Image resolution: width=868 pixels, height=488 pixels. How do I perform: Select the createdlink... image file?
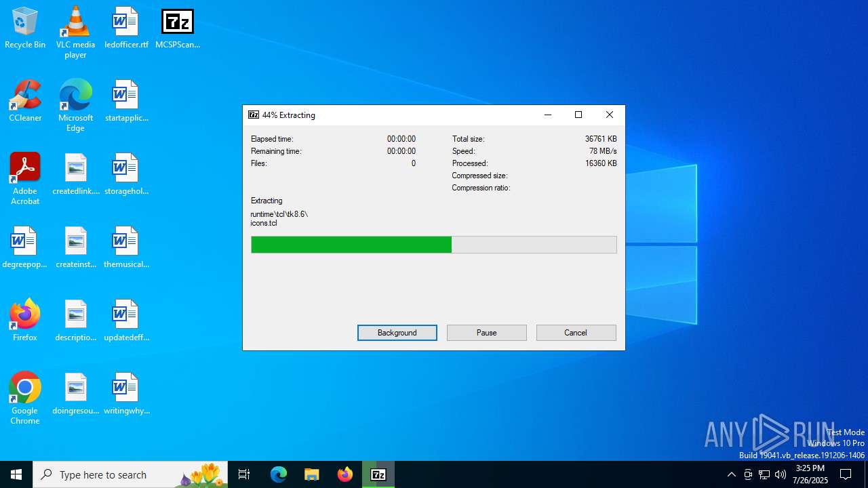[75, 174]
